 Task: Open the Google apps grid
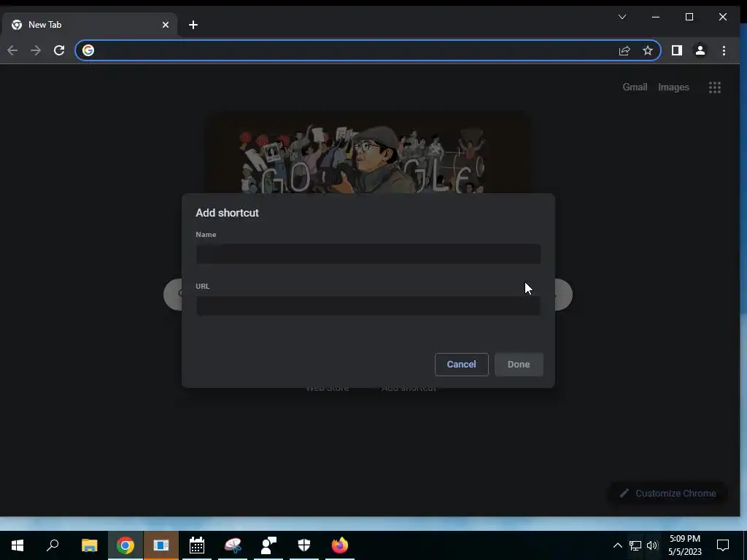click(x=715, y=87)
